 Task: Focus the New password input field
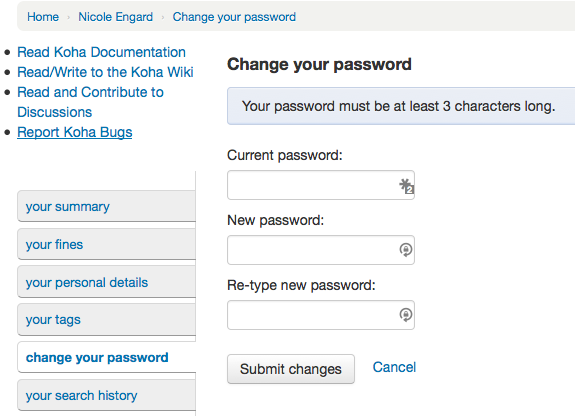click(321, 250)
